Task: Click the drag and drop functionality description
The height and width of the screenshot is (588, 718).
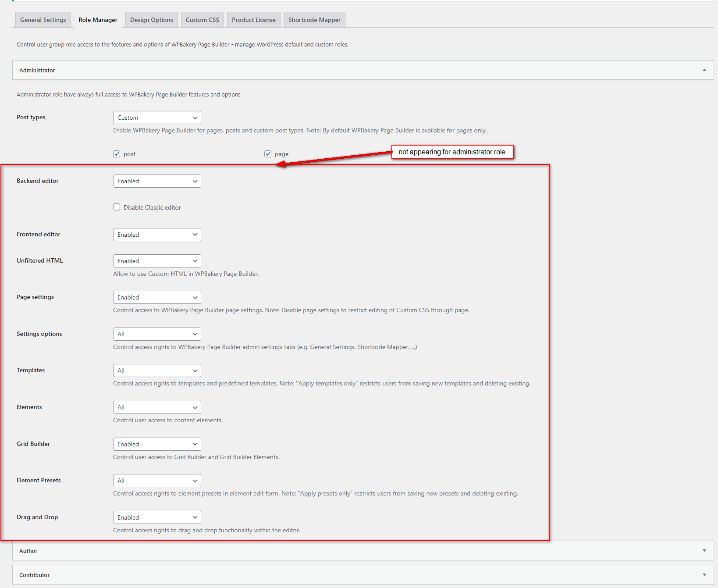Action: [206, 530]
